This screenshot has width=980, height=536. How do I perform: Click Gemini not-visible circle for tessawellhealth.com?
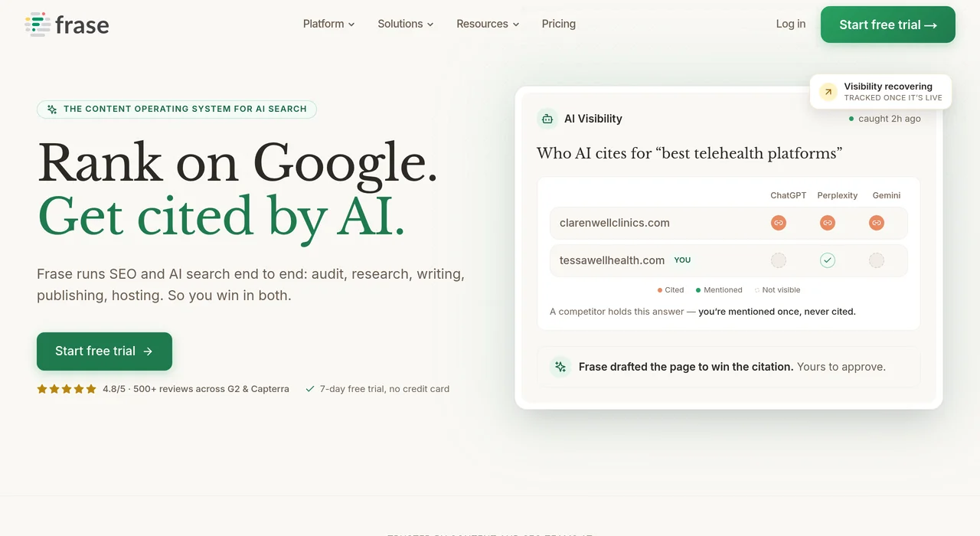click(x=877, y=260)
